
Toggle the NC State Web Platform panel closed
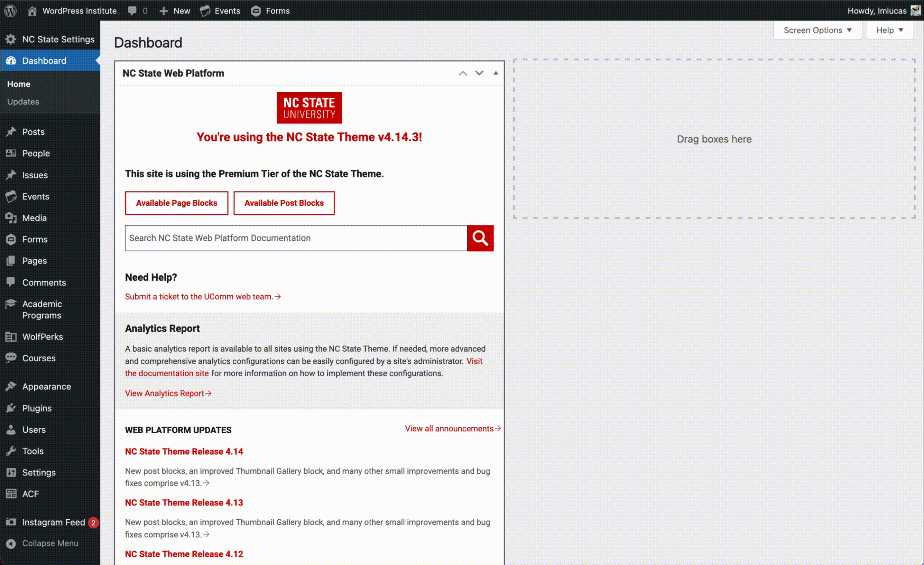tap(496, 73)
